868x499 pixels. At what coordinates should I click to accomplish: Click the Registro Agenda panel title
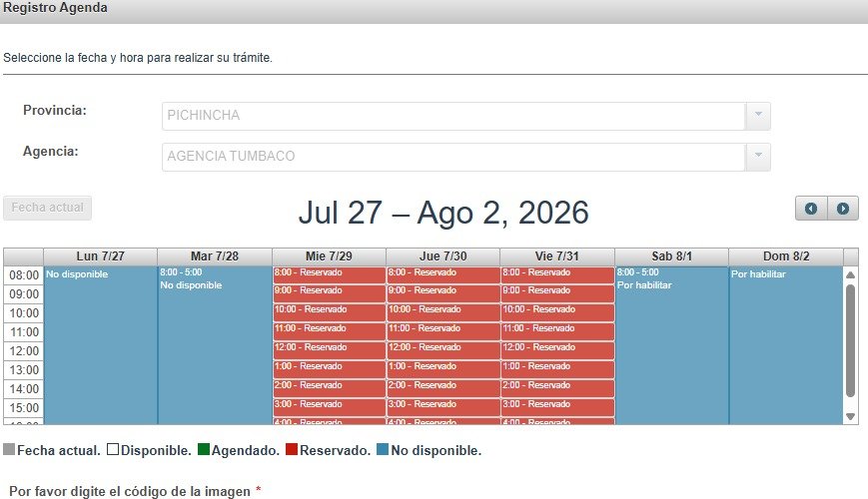(55, 8)
